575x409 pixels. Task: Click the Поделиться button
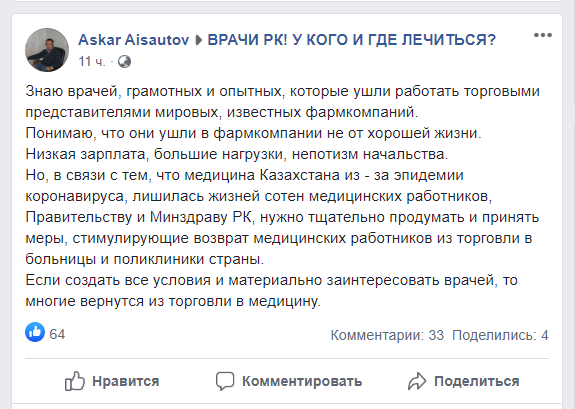coord(464,381)
